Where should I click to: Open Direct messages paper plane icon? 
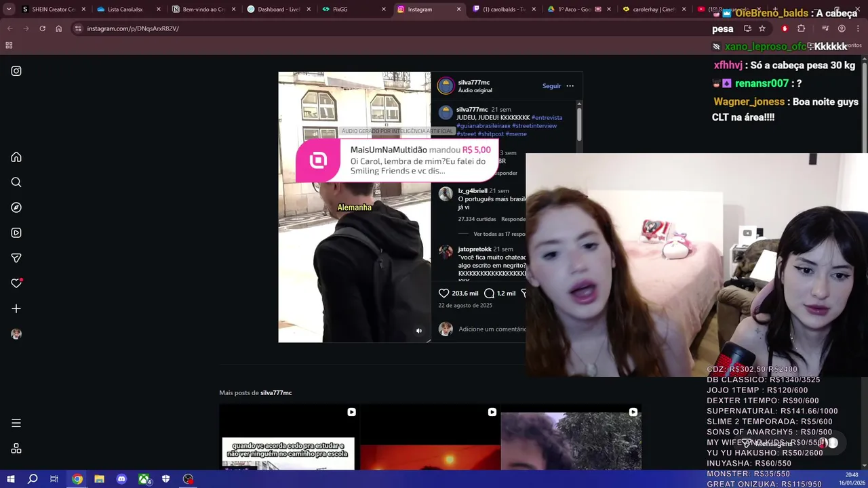pos(16,258)
